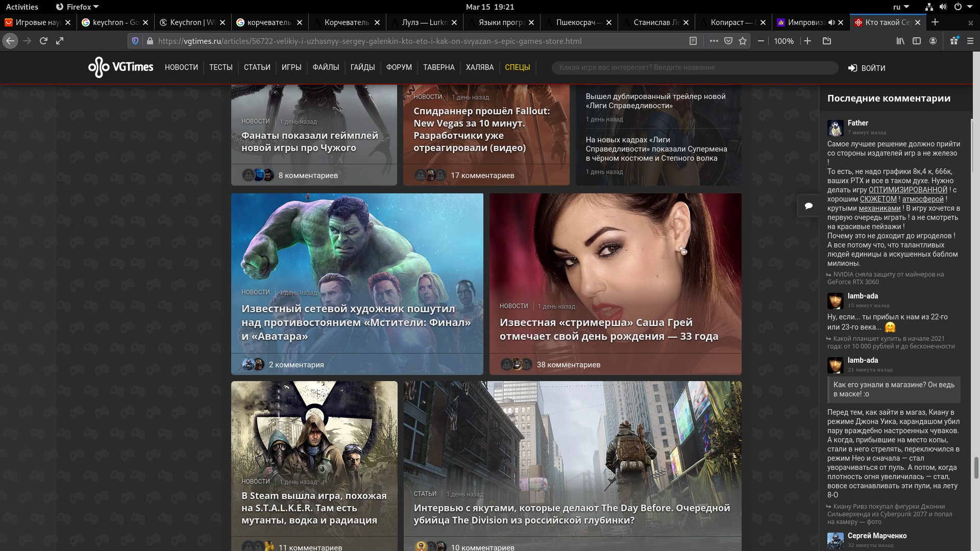
Task: Click Сергей Марченко avatar in comments
Action: [x=835, y=540]
